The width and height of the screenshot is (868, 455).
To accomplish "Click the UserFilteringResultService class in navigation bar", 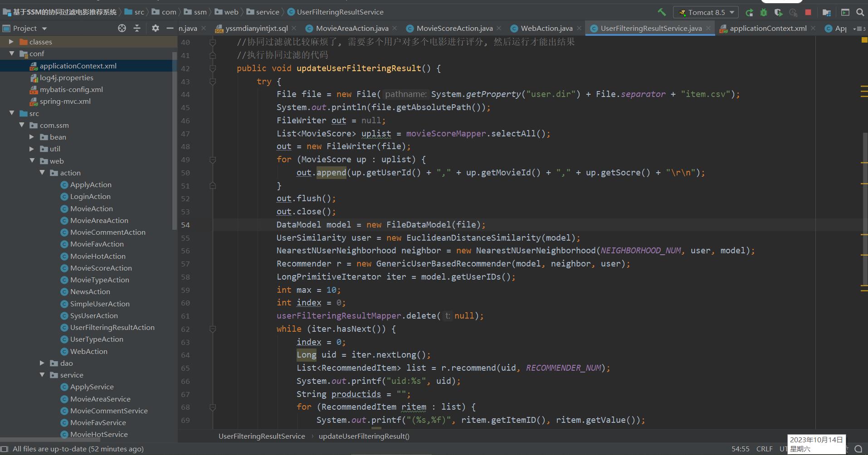I will tap(336, 12).
